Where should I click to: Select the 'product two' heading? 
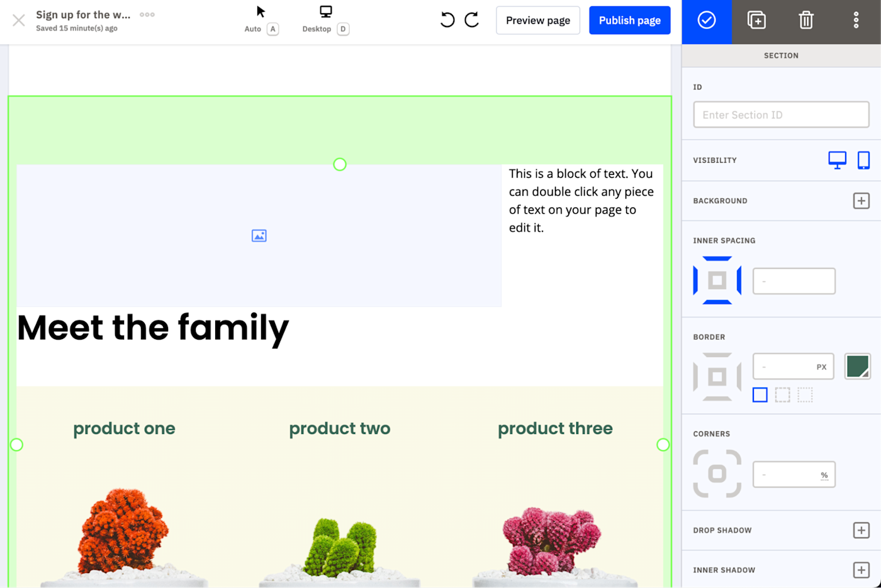tap(340, 429)
